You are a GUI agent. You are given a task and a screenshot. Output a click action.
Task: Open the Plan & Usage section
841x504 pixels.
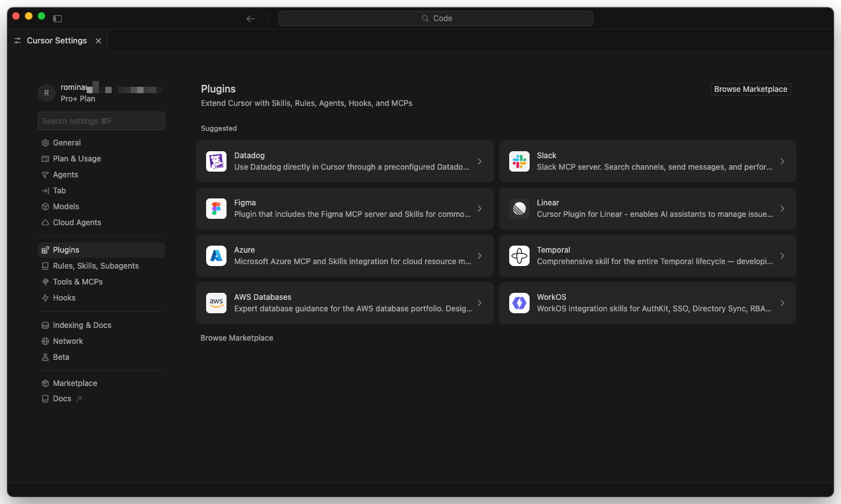click(101, 159)
